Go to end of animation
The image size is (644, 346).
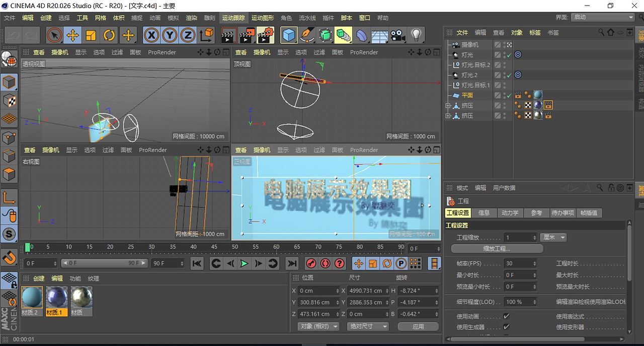pyautogui.click(x=292, y=263)
